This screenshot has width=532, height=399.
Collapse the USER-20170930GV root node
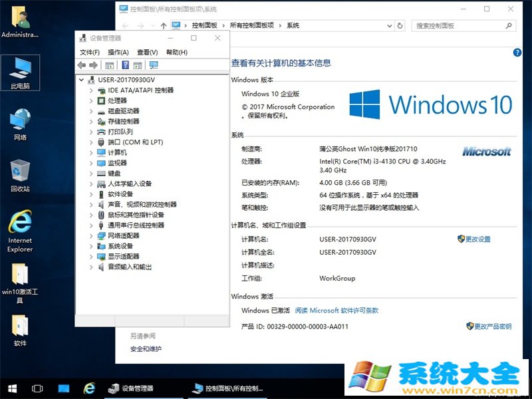point(82,80)
